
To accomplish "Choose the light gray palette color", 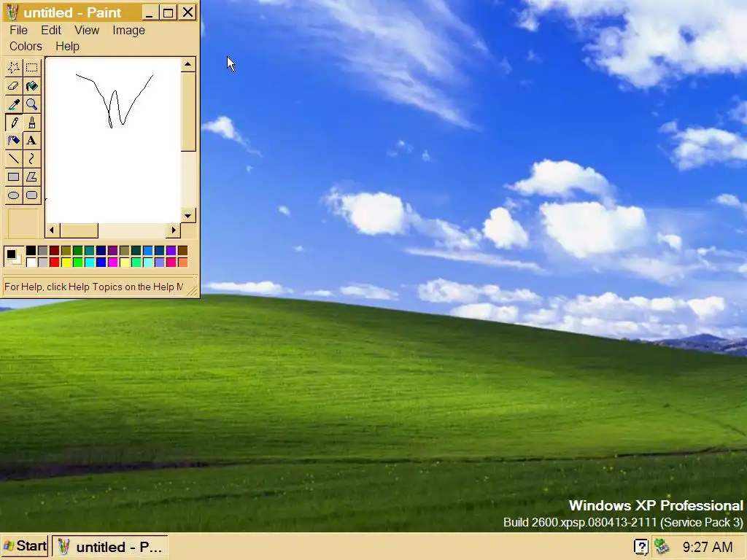I will (x=43, y=262).
